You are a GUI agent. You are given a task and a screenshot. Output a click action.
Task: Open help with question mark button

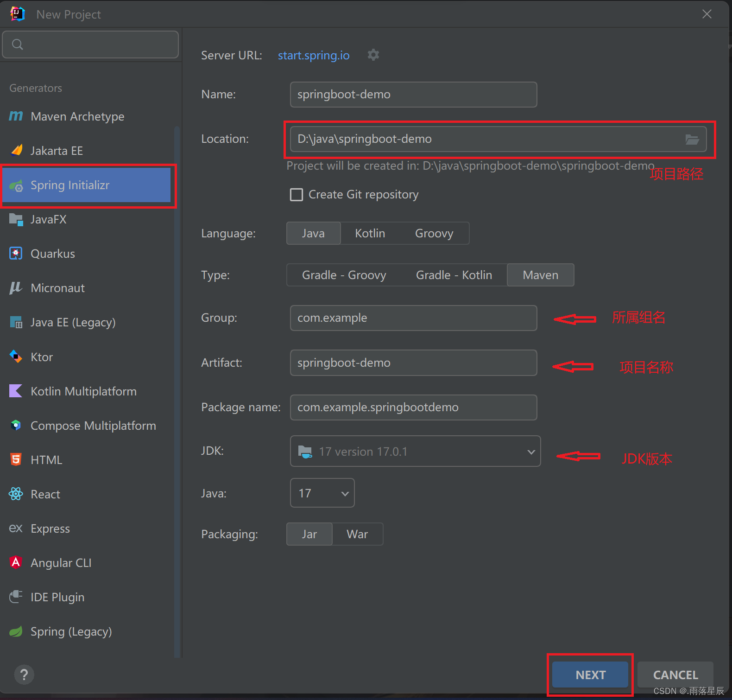tap(24, 675)
